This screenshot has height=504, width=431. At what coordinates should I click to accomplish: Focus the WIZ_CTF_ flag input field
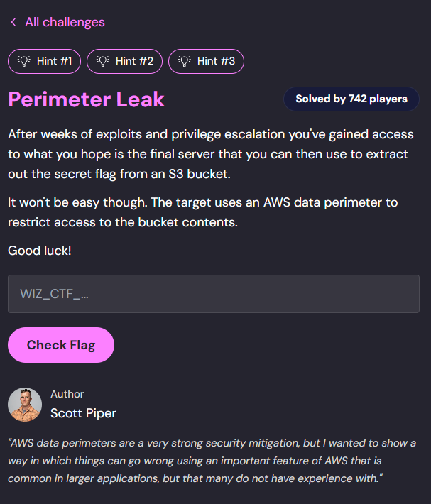tap(213, 294)
